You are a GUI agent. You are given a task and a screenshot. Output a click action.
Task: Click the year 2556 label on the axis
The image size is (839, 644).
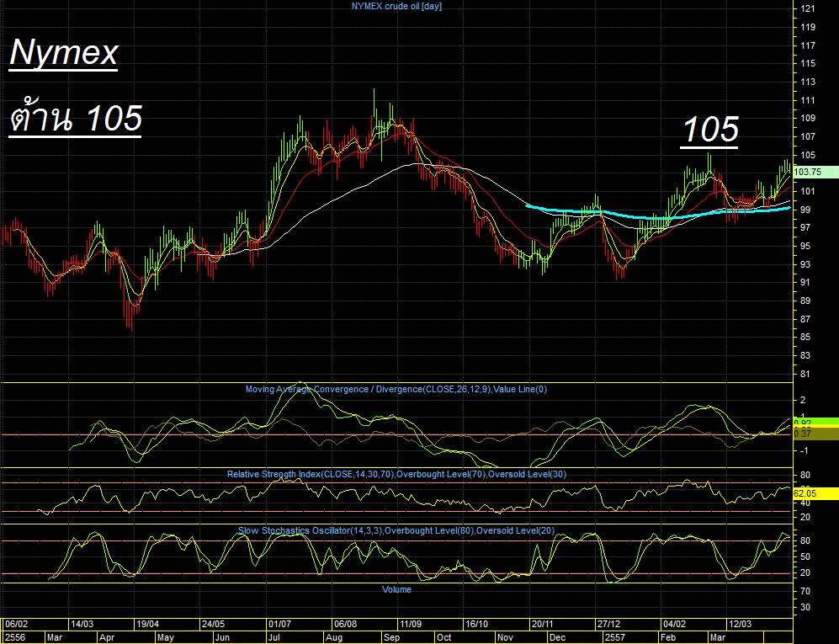tap(15, 637)
